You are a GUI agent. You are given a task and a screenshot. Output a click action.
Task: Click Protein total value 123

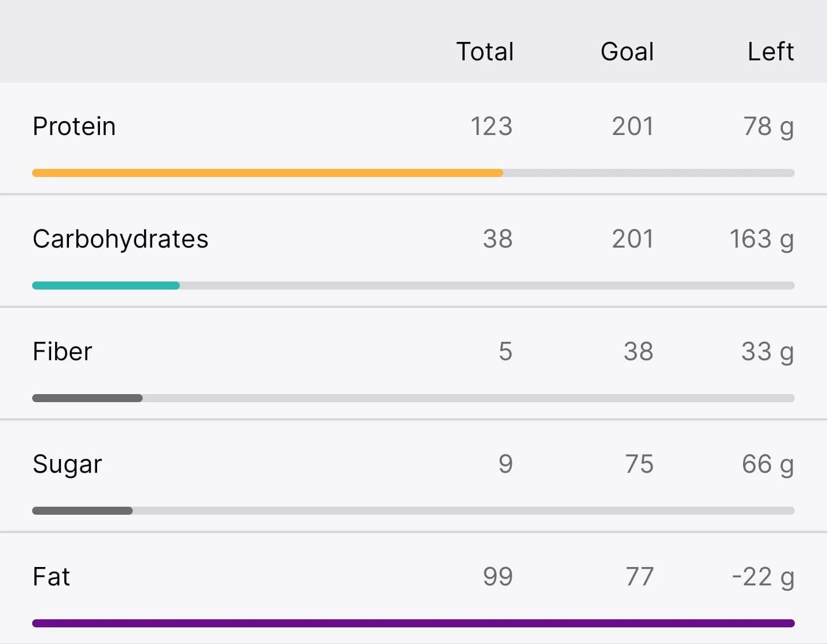point(491,126)
